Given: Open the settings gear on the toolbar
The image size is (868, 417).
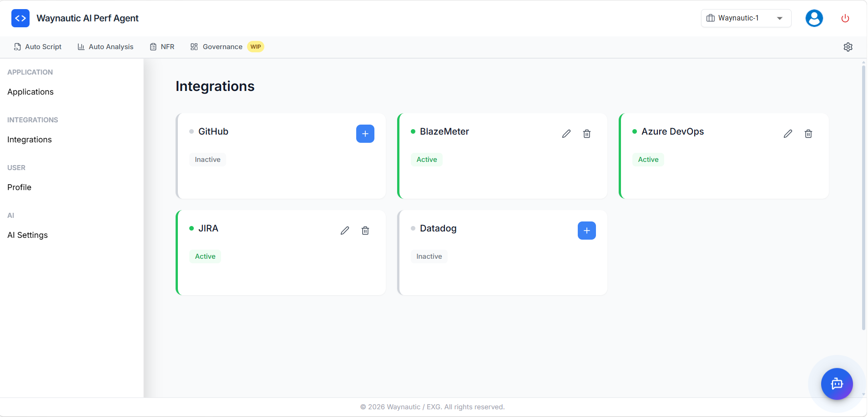Looking at the screenshot, I should pos(848,46).
